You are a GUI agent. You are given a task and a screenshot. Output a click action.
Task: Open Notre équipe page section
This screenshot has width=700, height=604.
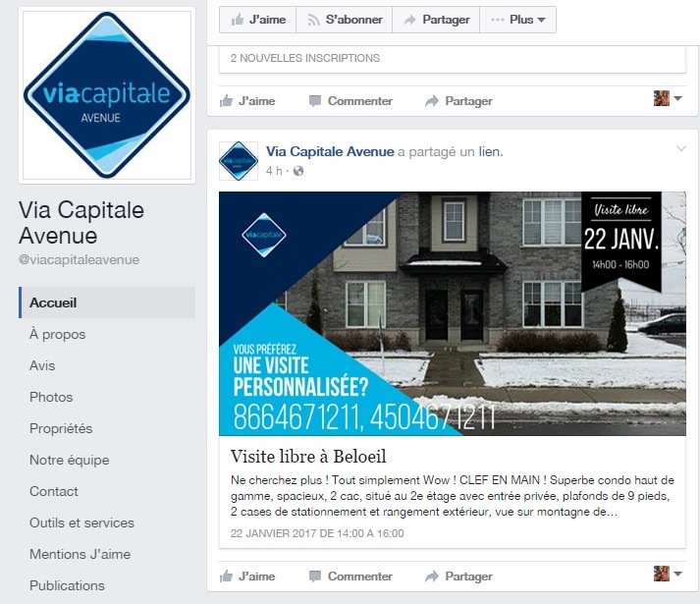(69, 460)
